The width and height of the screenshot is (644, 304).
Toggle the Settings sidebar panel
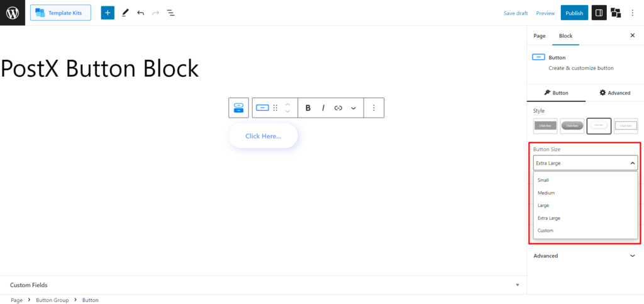point(599,13)
